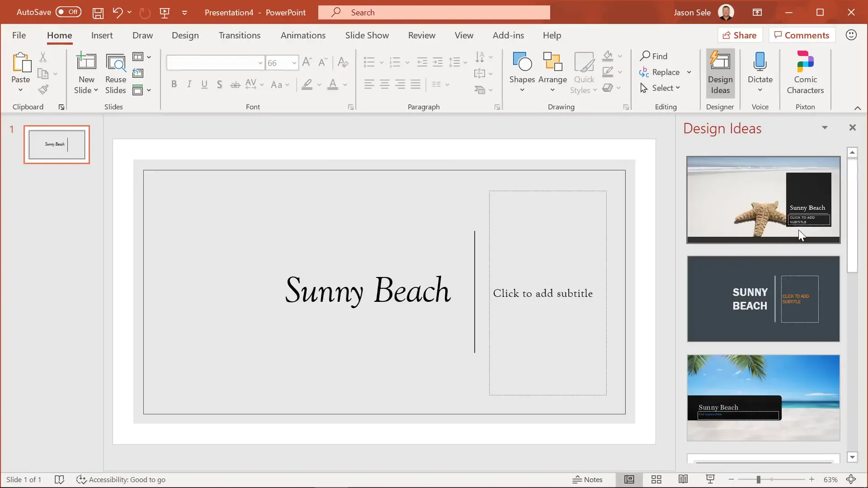Collapse the ribbon with the chevron
Viewport: 868px width, 488px height.
tap(857, 108)
